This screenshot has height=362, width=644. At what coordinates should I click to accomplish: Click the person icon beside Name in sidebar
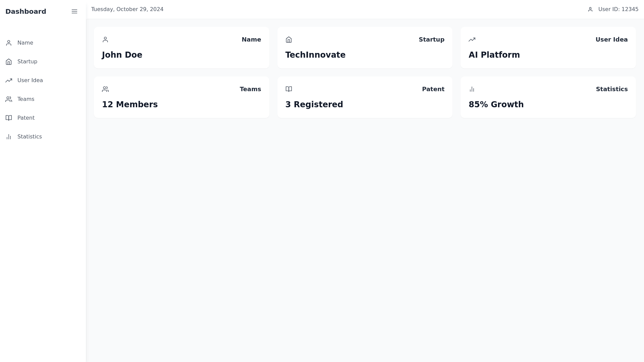9,43
